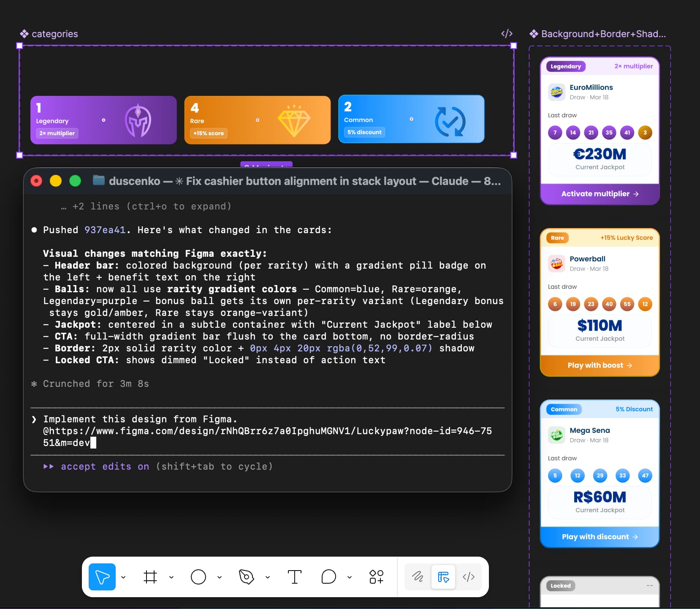Select the Pen tool
Image resolution: width=700 pixels, height=609 pixels.
pyautogui.click(x=247, y=577)
